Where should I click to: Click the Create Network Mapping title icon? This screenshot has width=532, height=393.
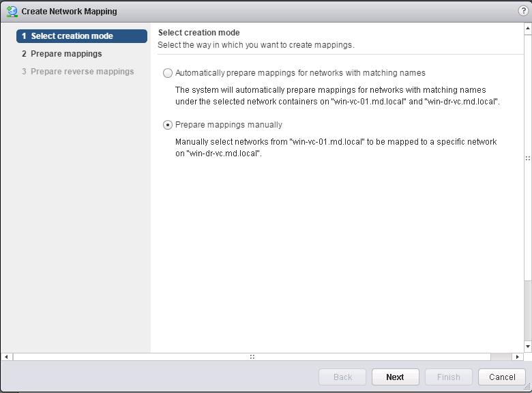tap(12, 11)
